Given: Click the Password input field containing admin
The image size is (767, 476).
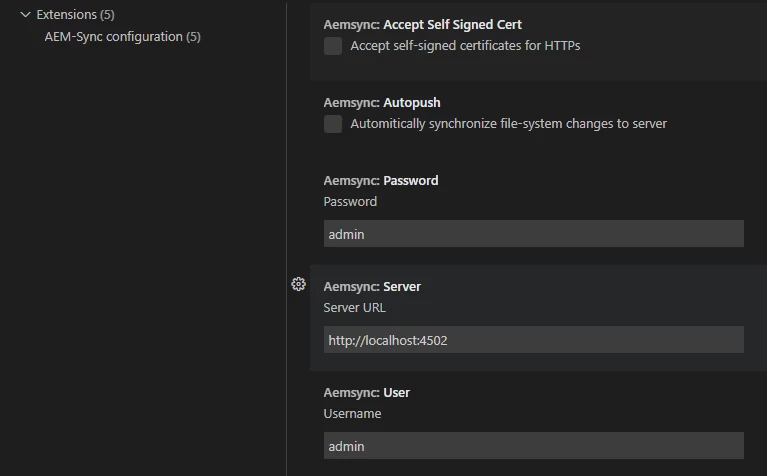Looking at the screenshot, I should [x=533, y=234].
